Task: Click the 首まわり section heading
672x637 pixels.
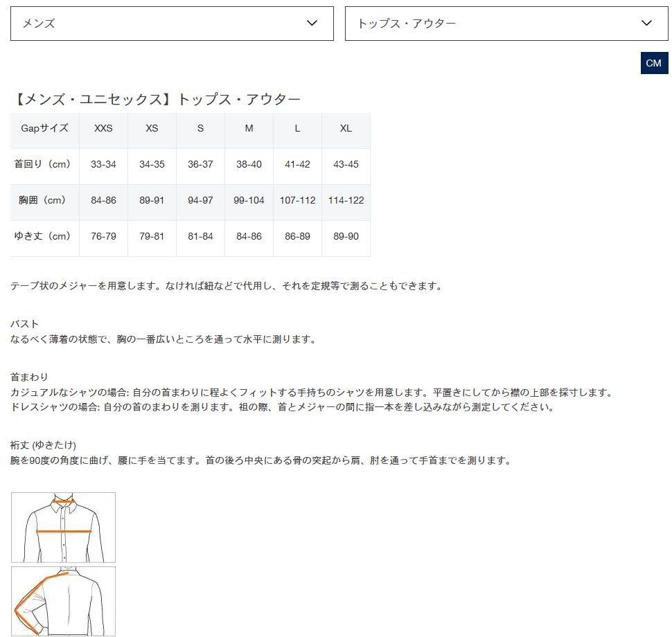Action: 29,377
